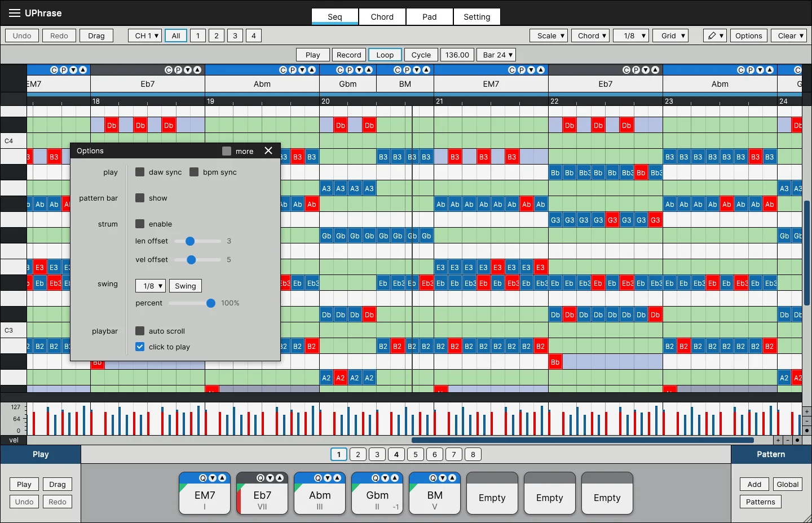Uncheck click to play option
The height and width of the screenshot is (523, 812).
click(140, 347)
